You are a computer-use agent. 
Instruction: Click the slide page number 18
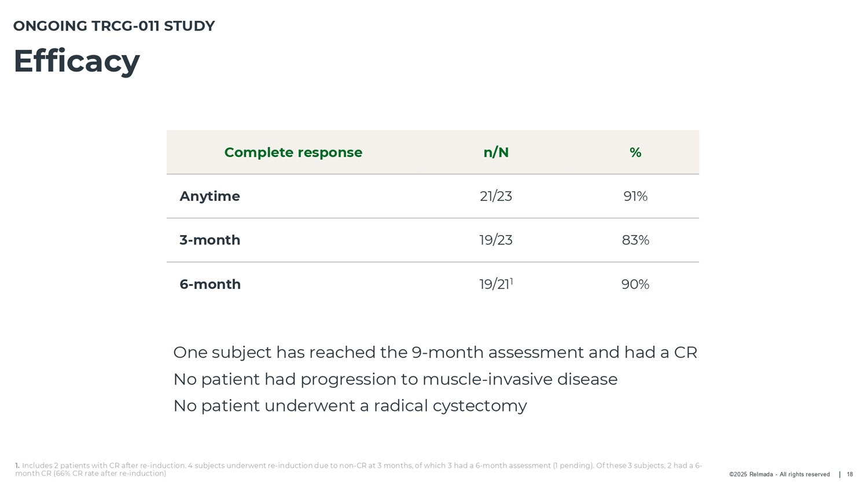(x=849, y=475)
